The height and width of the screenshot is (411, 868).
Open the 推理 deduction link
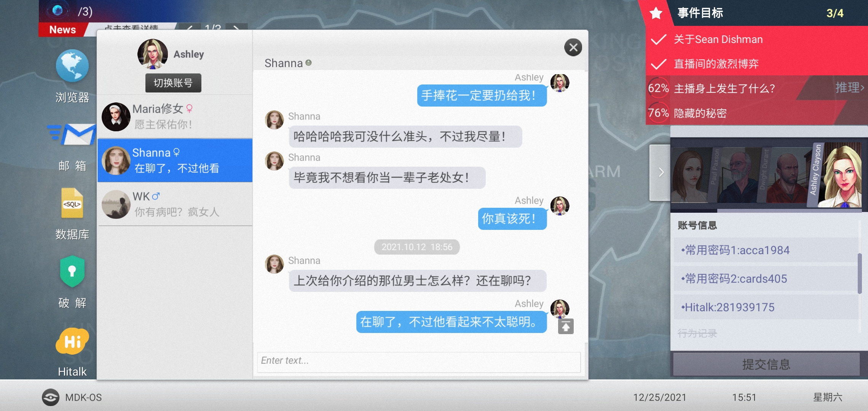(849, 88)
